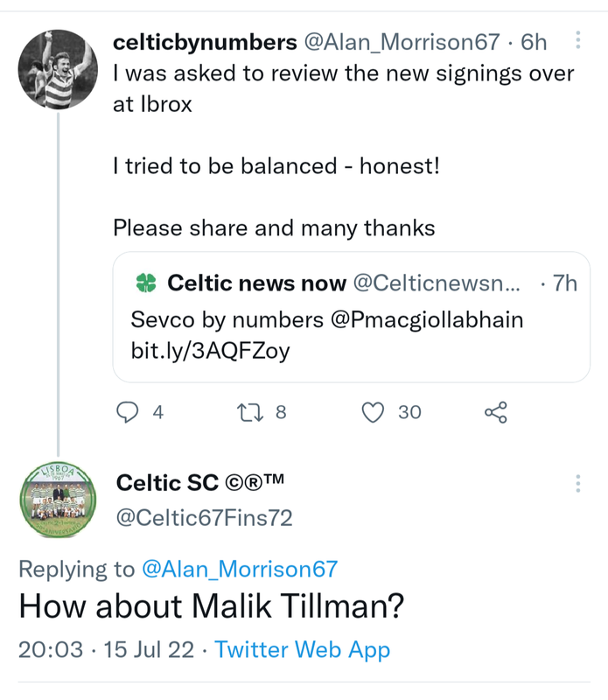Viewport: 608px width, 700px height.
Task: Select the 'How about Malik Tillman?' reply text
Action: click(x=213, y=606)
